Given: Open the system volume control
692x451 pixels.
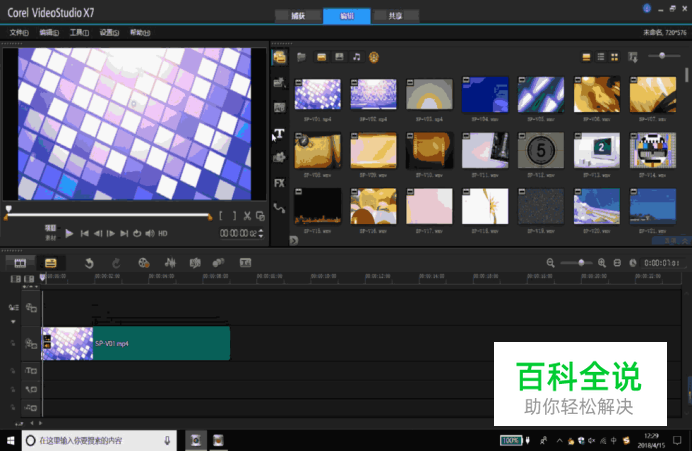Looking at the screenshot, I should click(592, 440).
